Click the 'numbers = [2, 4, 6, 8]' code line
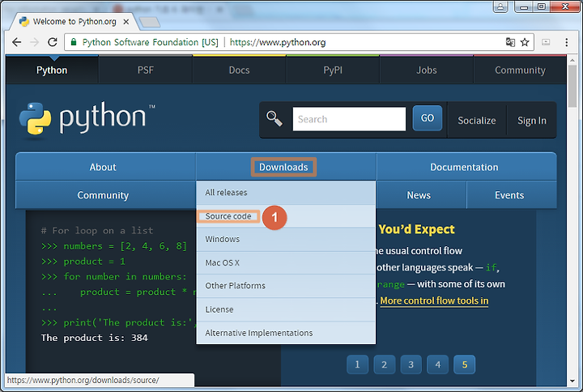 (114, 246)
